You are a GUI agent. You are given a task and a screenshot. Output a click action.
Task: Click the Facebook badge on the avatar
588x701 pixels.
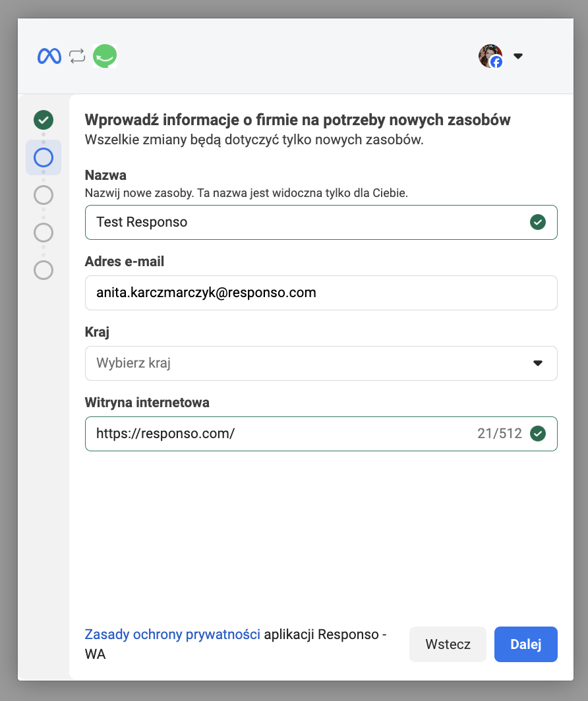point(496,62)
